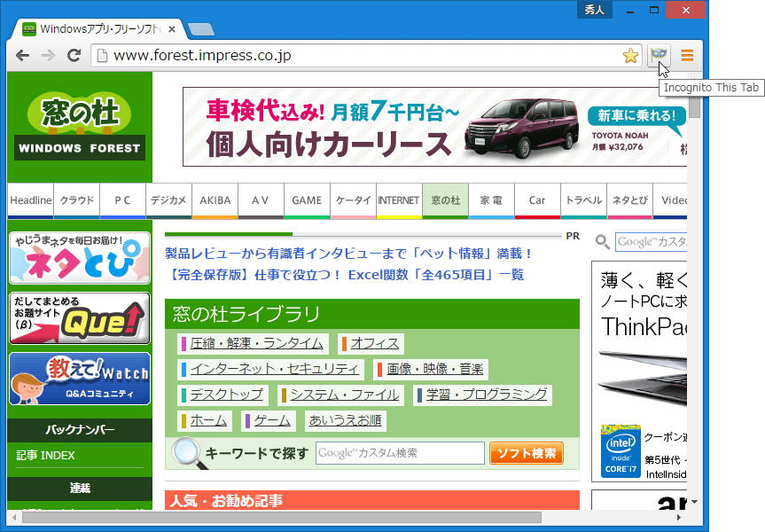Click the forward navigation arrow
Screen dimensions: 765x532
point(48,55)
